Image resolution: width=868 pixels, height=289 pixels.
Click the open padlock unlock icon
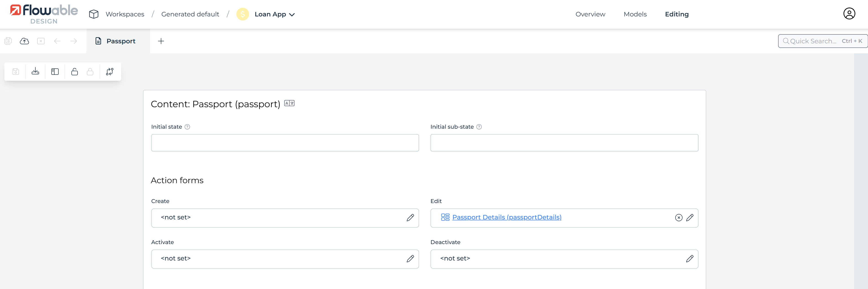[74, 71]
